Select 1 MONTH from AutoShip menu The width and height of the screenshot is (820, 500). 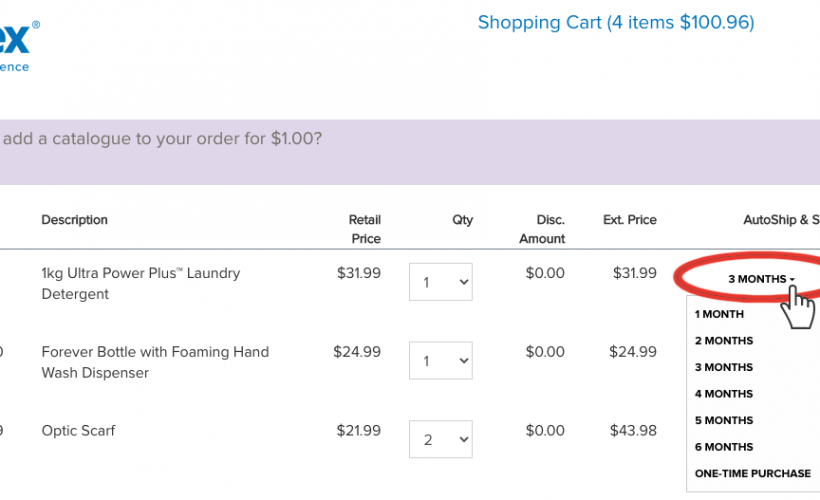point(720,314)
